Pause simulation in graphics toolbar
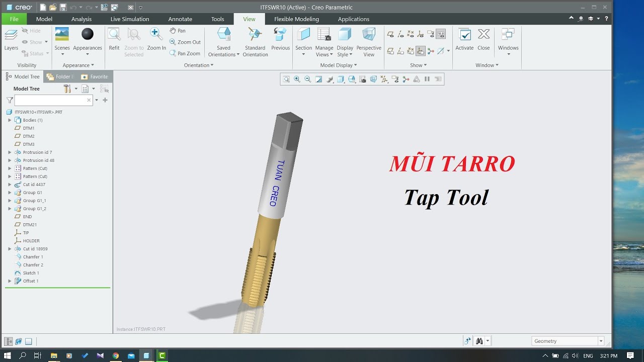644x362 pixels. click(427, 79)
